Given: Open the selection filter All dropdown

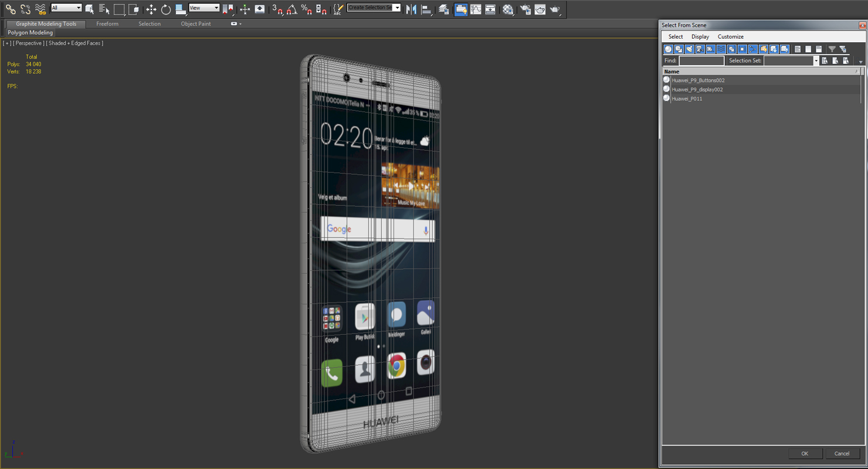Looking at the screenshot, I should tap(66, 8).
